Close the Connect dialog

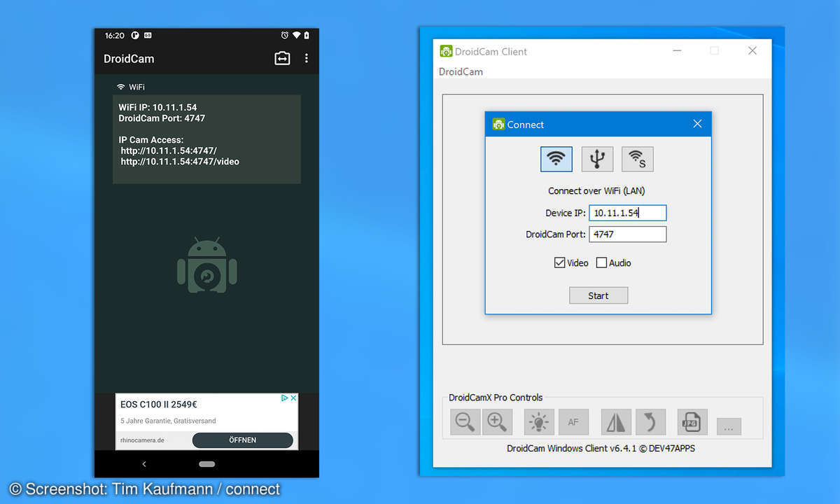pos(697,124)
